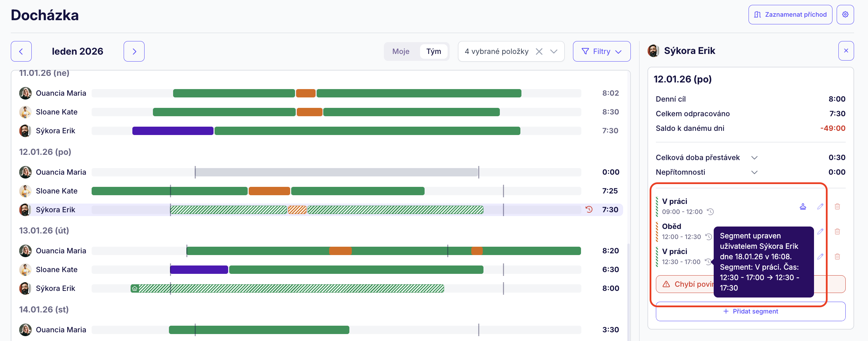The width and height of the screenshot is (868, 341).
Task: Click red history icon on Sýkora Erik row
Action: [x=589, y=209]
